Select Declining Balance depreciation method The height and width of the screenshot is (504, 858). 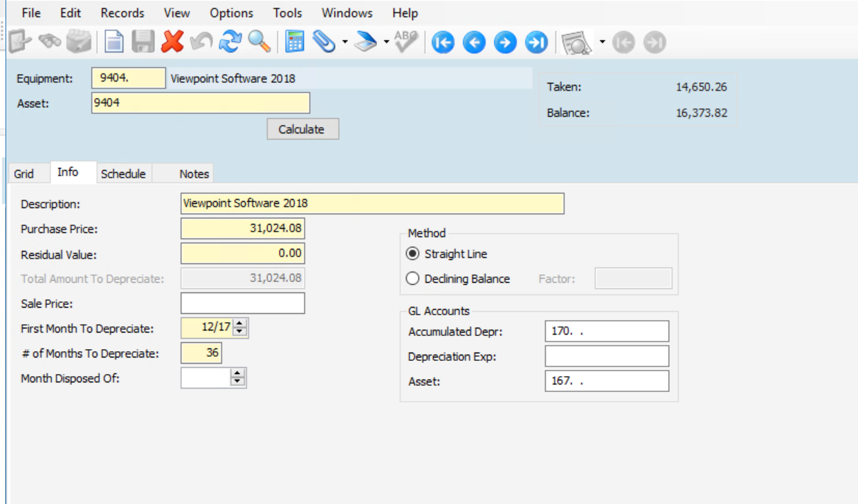[413, 279]
